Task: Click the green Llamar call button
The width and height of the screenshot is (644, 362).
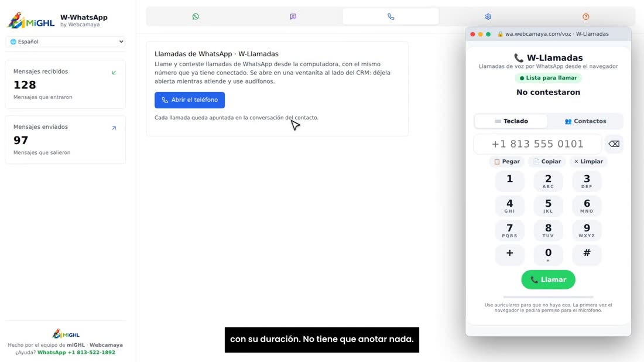Action: (x=549, y=279)
